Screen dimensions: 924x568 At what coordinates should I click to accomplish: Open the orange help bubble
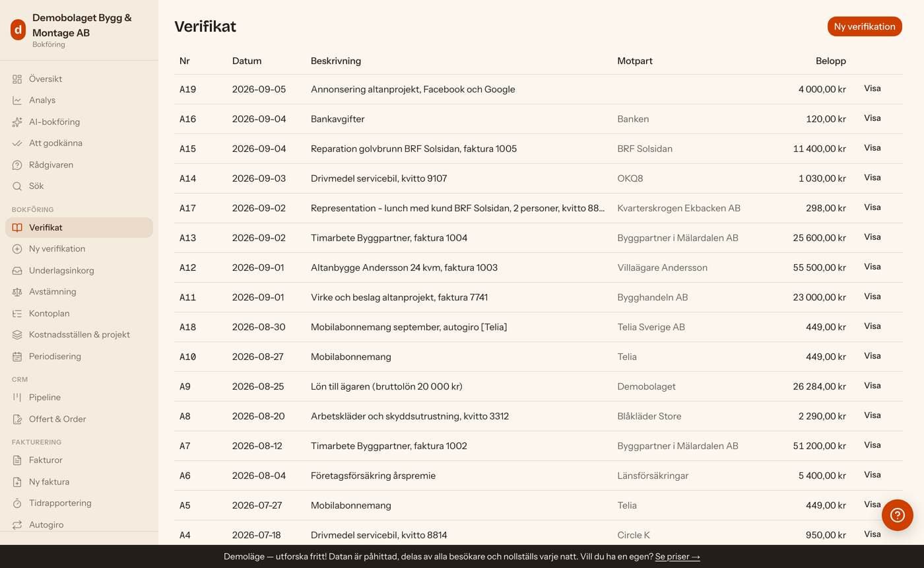coord(898,515)
